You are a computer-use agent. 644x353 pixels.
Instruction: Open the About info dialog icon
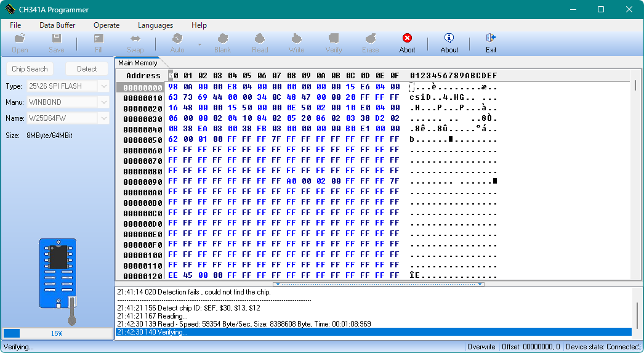click(449, 43)
